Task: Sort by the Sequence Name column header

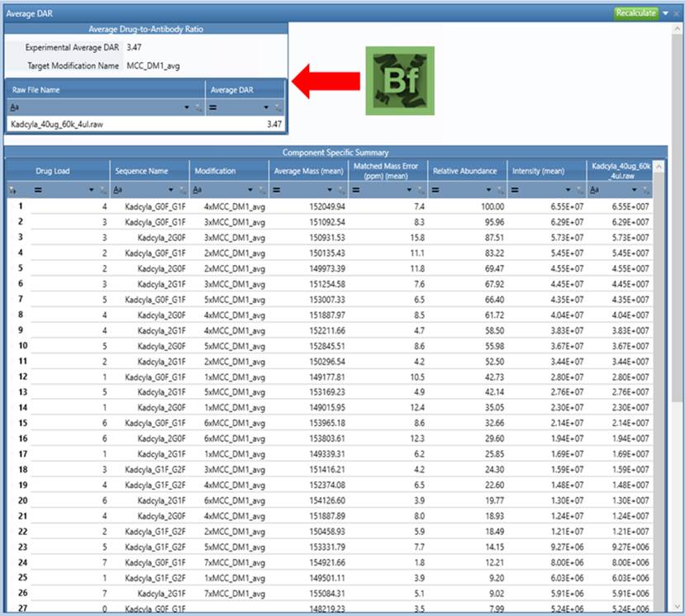Action: click(x=150, y=171)
